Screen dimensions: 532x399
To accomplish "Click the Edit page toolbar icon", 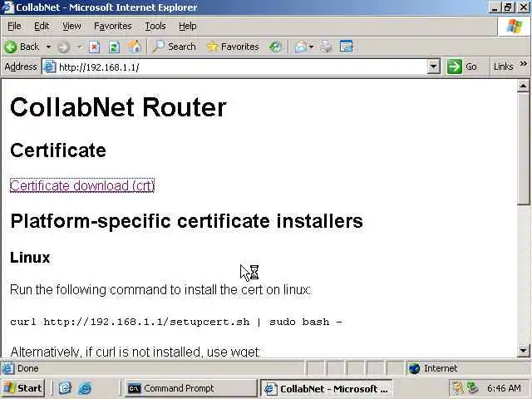I will click(347, 47).
